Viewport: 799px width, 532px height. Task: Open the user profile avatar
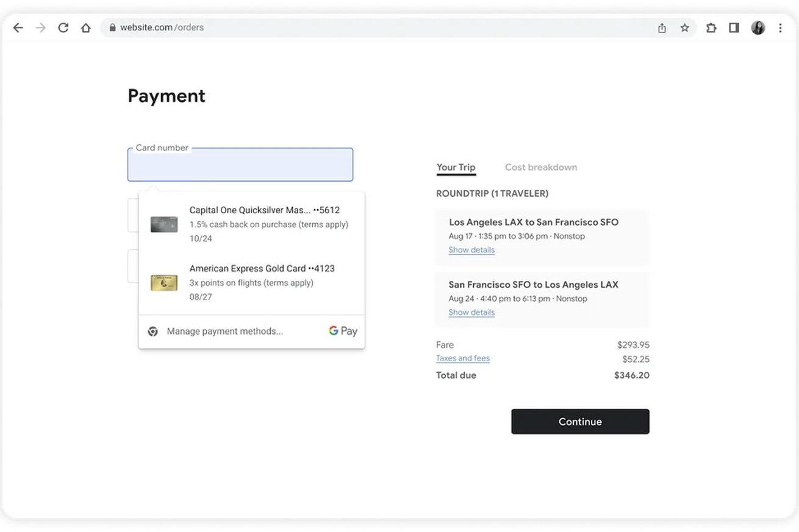click(x=758, y=27)
